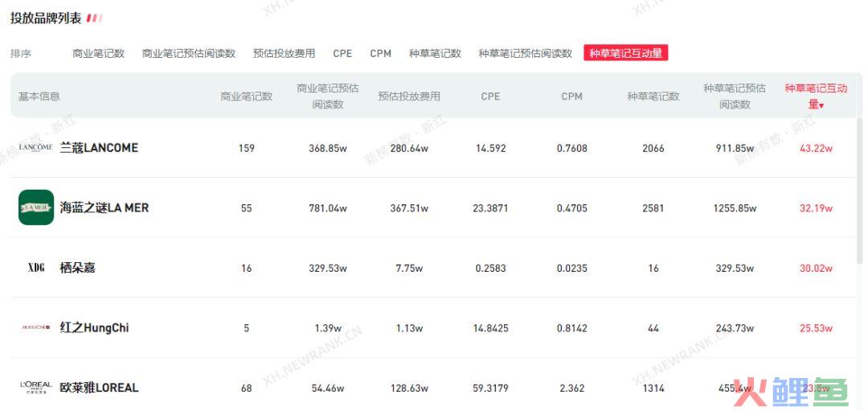The image size is (868, 411).
Task: Click LA MER's 1255.85w reads value
Action: pyautogui.click(x=735, y=208)
